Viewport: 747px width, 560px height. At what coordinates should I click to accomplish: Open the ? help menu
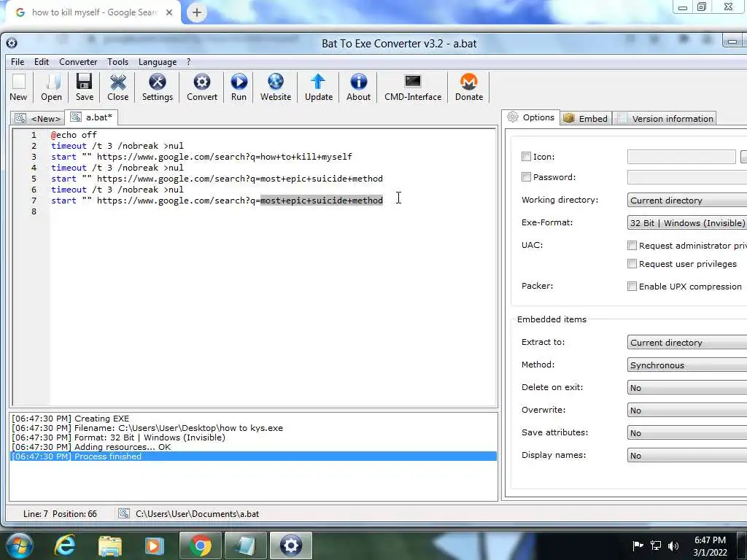tap(189, 62)
